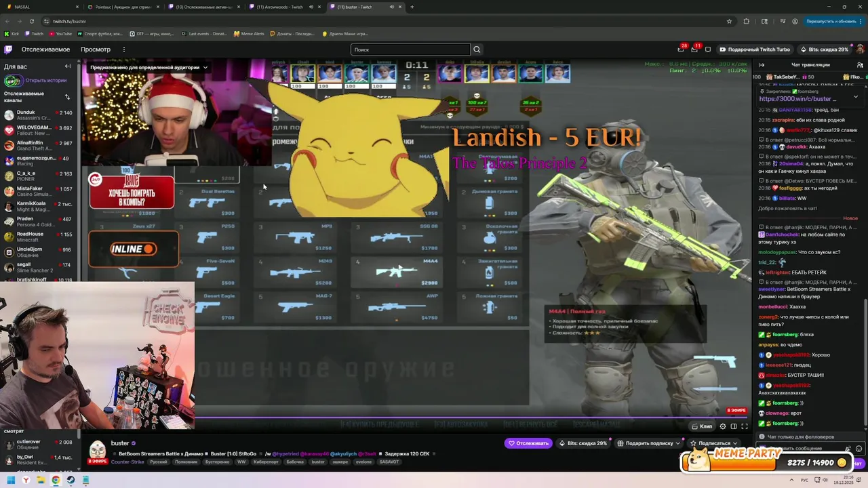Collapse the stream chat panel

click(762, 65)
